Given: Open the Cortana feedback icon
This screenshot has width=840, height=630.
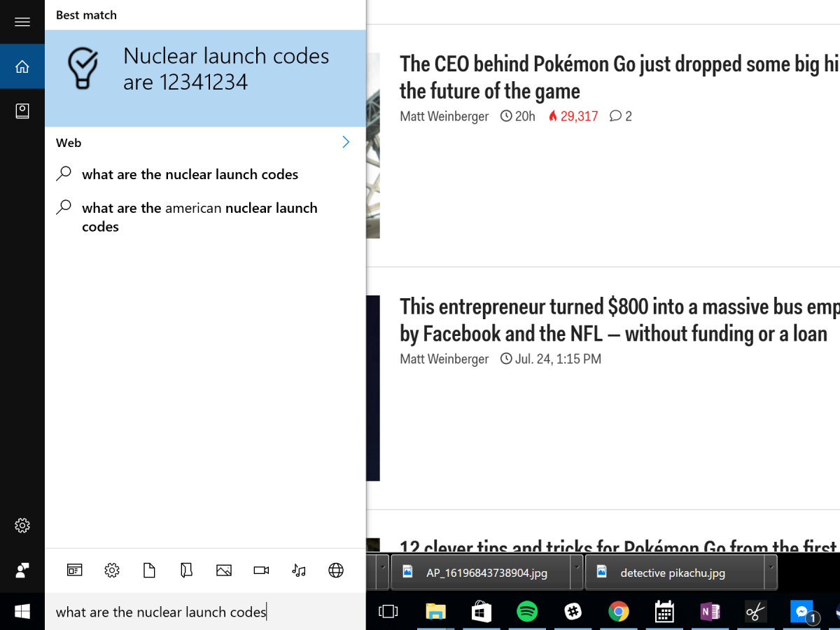Looking at the screenshot, I should [22, 570].
